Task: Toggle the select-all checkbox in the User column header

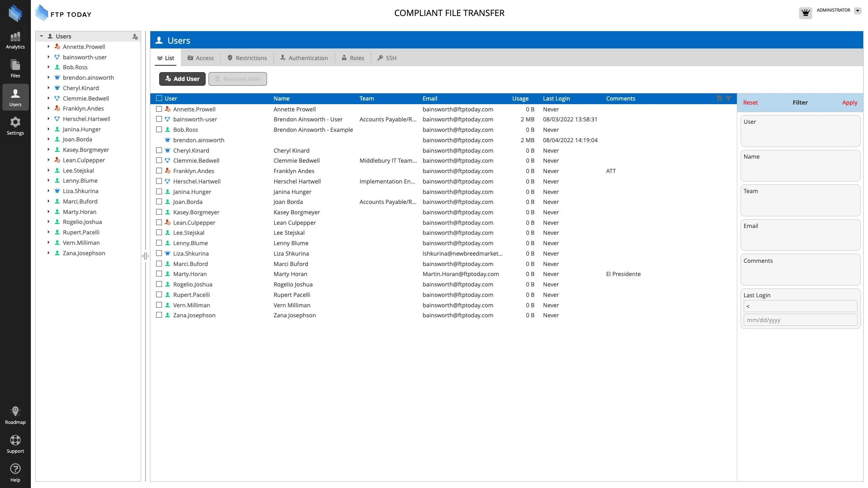Action: click(x=159, y=98)
